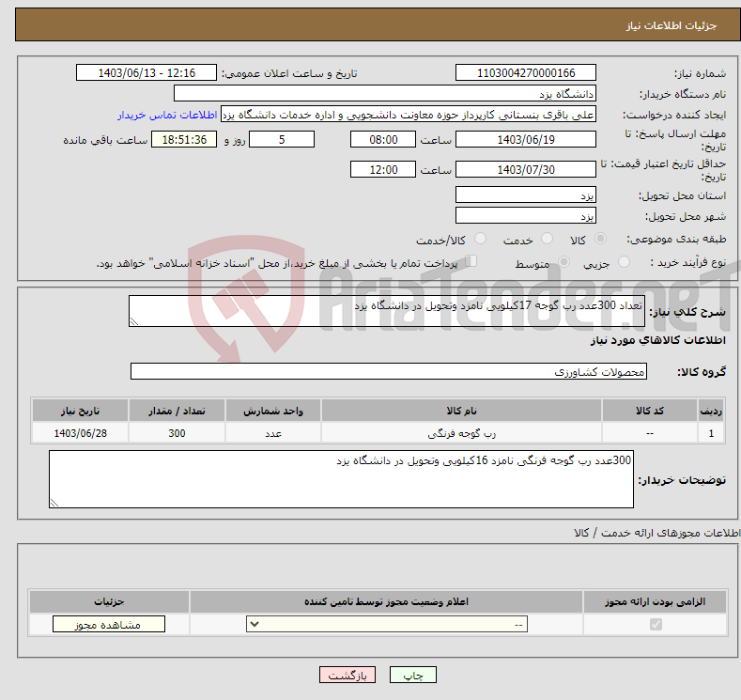Click the بازگشت back button
741x700 pixels.
coord(347,675)
